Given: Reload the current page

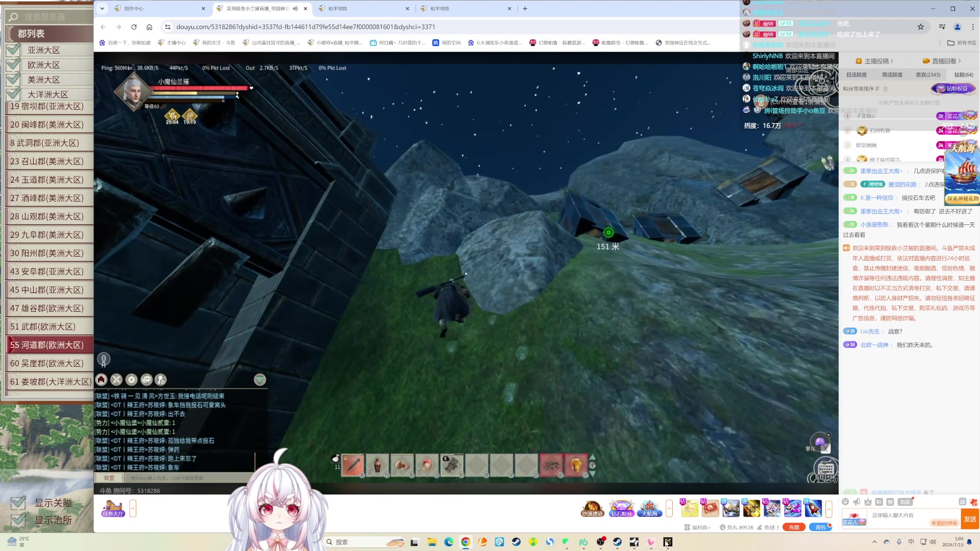Looking at the screenshot, I should 134,27.
